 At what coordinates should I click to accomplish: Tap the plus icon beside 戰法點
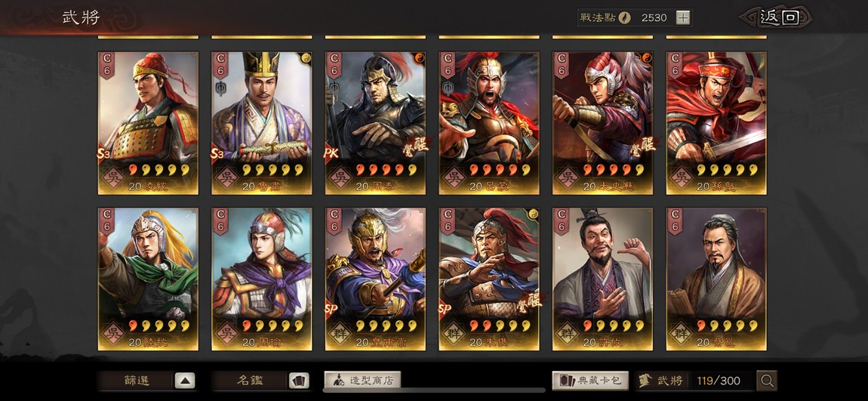pyautogui.click(x=683, y=17)
